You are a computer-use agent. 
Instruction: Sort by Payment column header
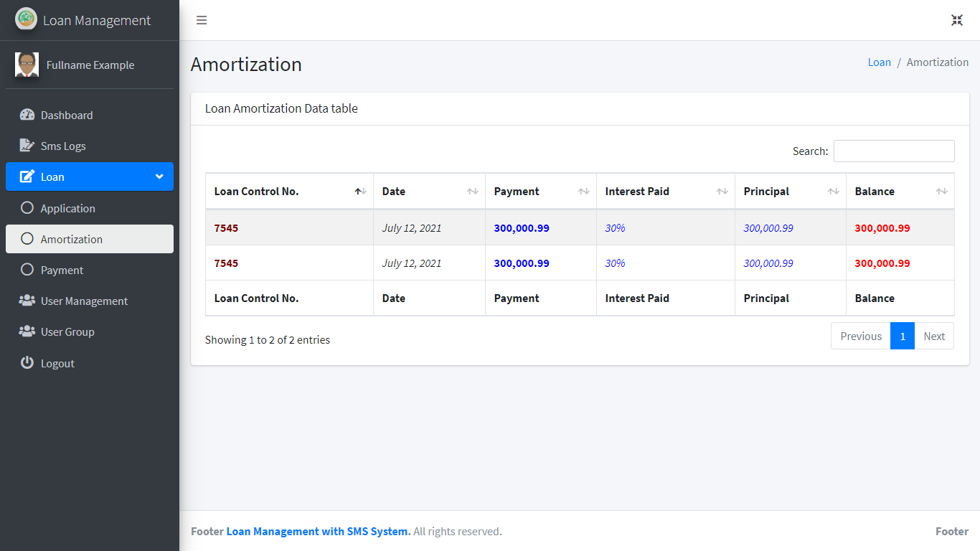click(x=541, y=192)
